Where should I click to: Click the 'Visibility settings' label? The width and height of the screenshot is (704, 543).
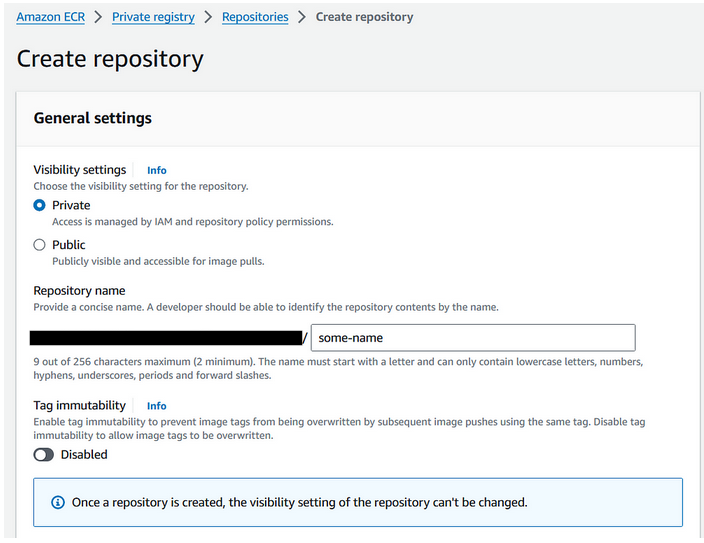(x=80, y=170)
